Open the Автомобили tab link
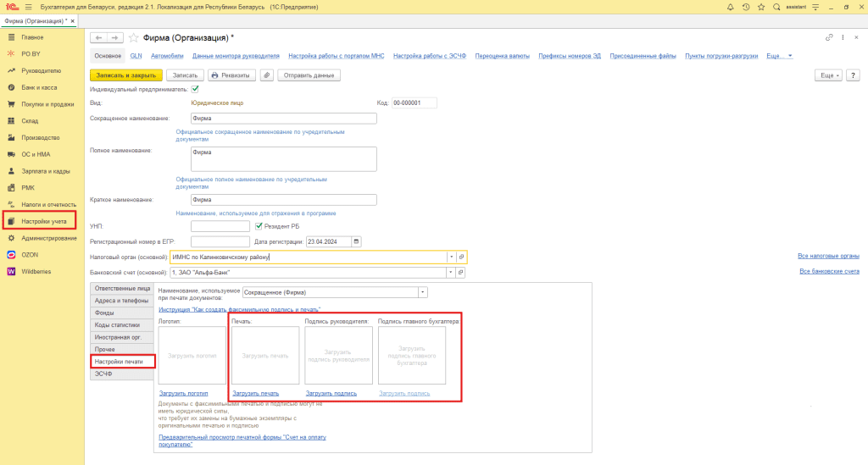 [x=167, y=55]
